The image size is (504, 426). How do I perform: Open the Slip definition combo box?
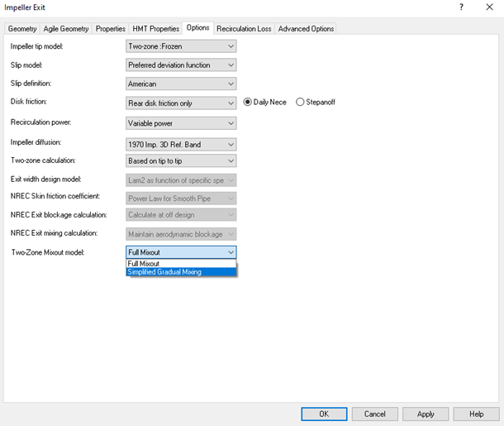[x=181, y=84]
